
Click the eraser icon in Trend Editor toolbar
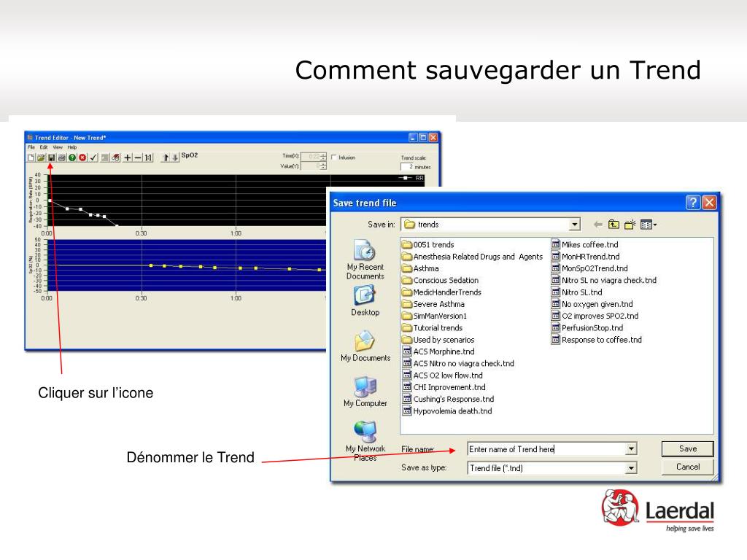[116, 157]
